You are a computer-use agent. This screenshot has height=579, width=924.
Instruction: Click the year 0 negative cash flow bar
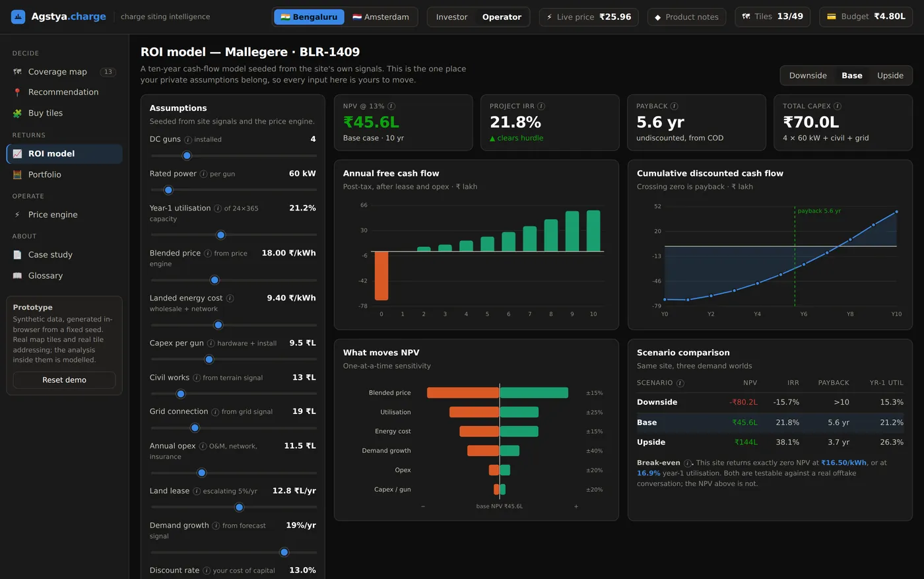pos(381,276)
